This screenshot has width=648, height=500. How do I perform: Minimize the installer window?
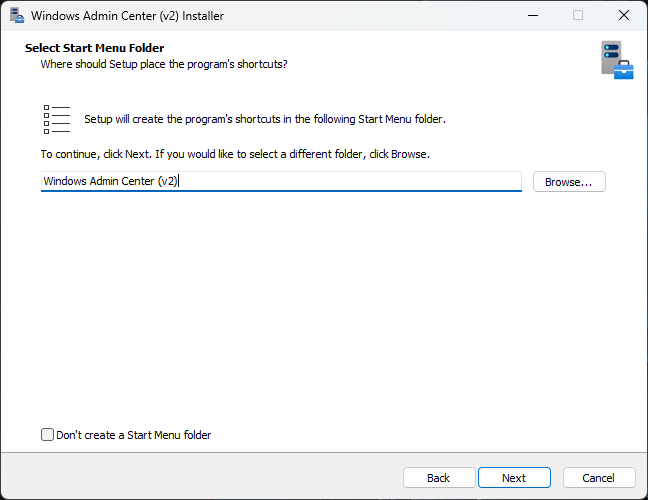coord(532,16)
